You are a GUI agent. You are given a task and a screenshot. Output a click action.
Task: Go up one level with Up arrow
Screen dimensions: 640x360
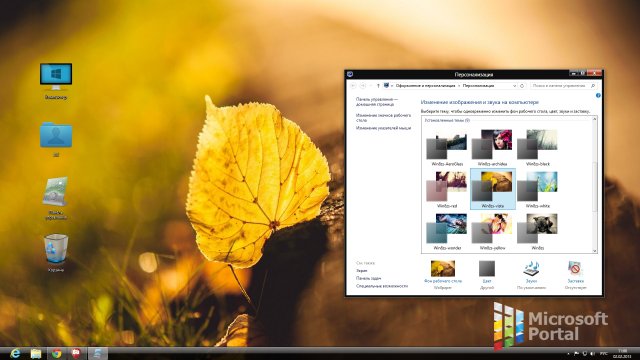[378, 86]
